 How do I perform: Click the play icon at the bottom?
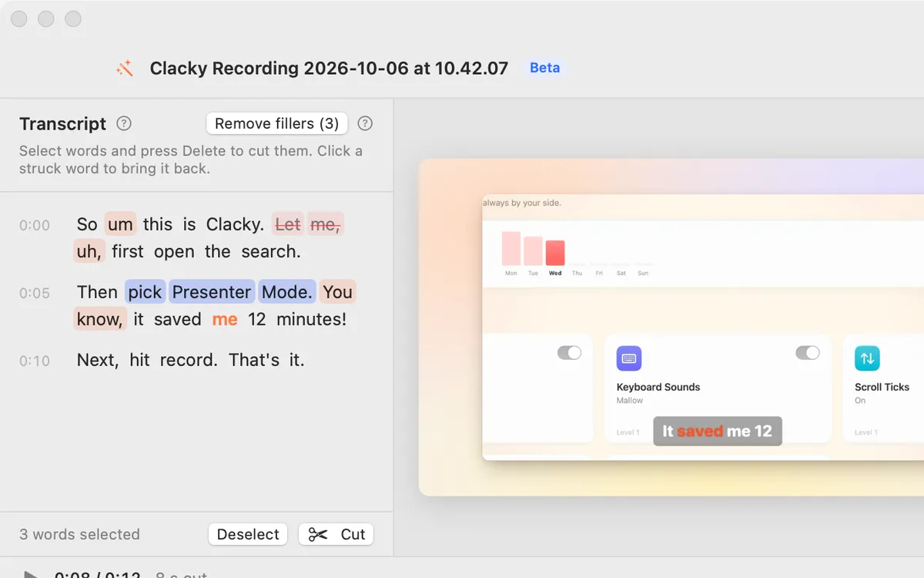click(x=31, y=574)
